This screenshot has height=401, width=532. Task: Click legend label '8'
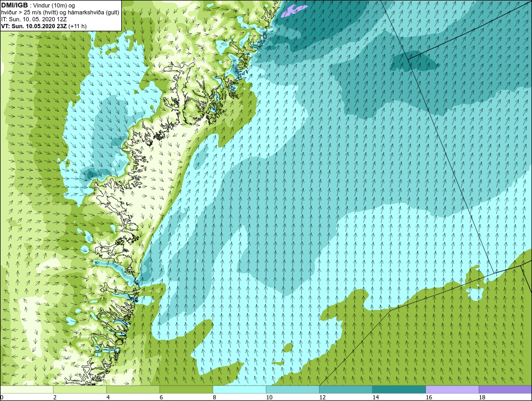214,397
